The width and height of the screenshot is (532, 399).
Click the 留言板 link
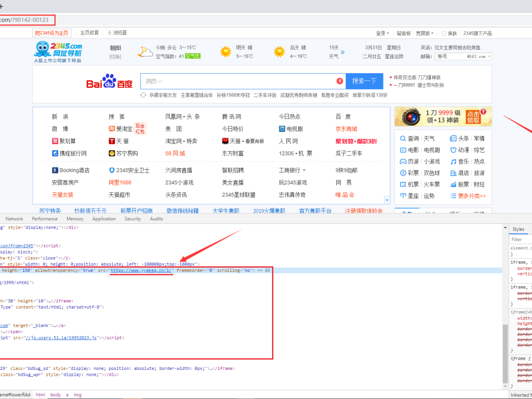click(403, 33)
